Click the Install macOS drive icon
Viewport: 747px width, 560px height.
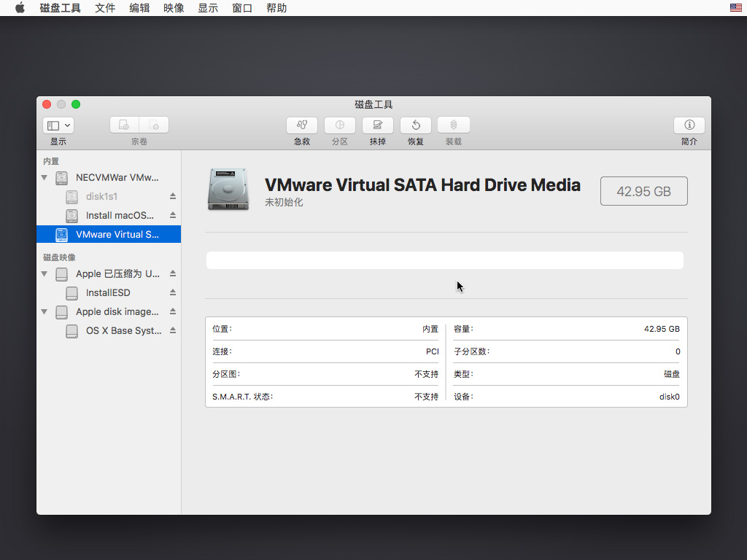[72, 216]
